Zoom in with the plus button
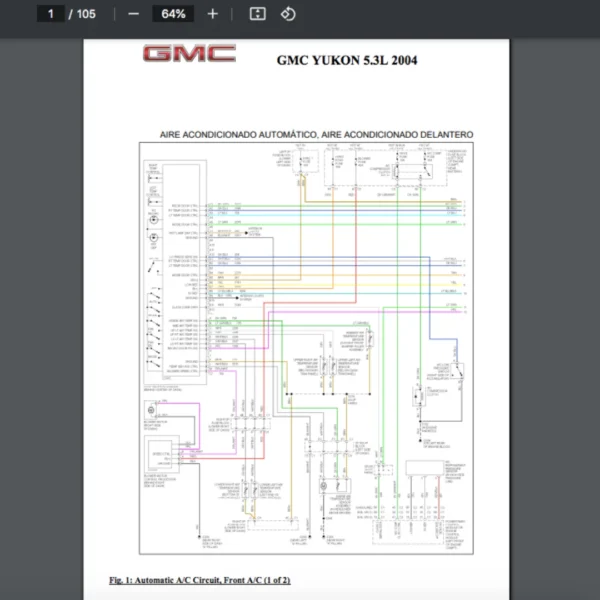This screenshot has height=600, width=600. tap(212, 14)
